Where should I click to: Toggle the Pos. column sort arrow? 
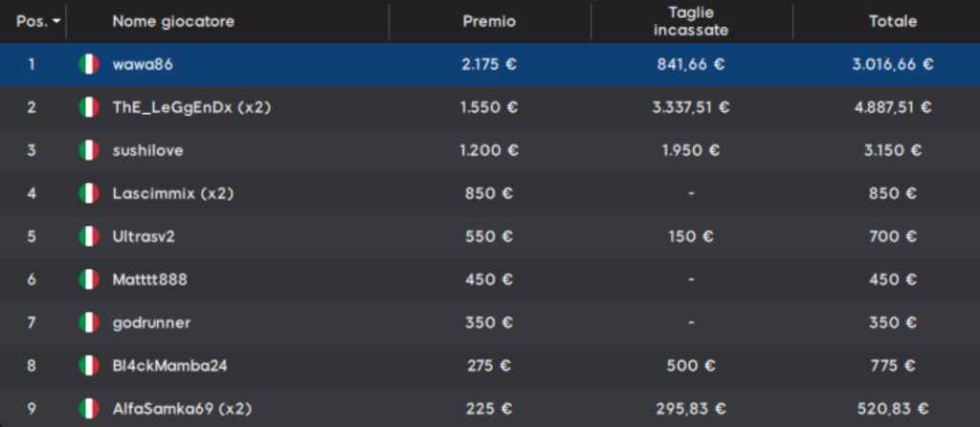coord(56,22)
